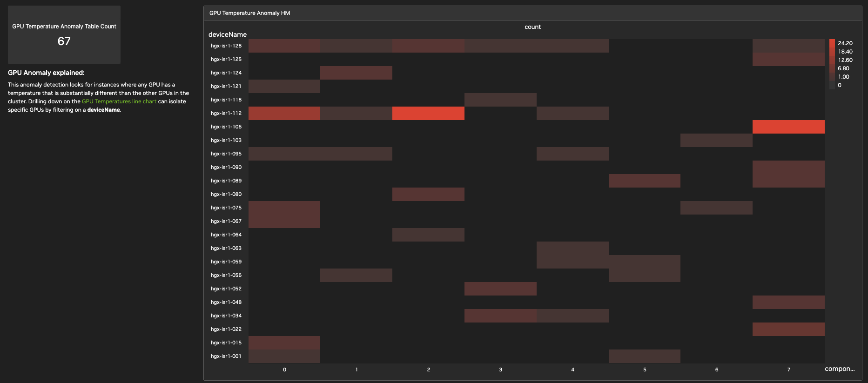Click the GPU Temperature Anomaly HM panel title
The image size is (868, 383).
249,13
